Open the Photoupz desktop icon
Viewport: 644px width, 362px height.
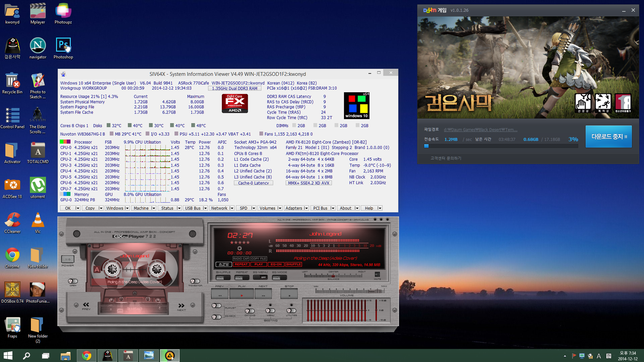click(63, 14)
